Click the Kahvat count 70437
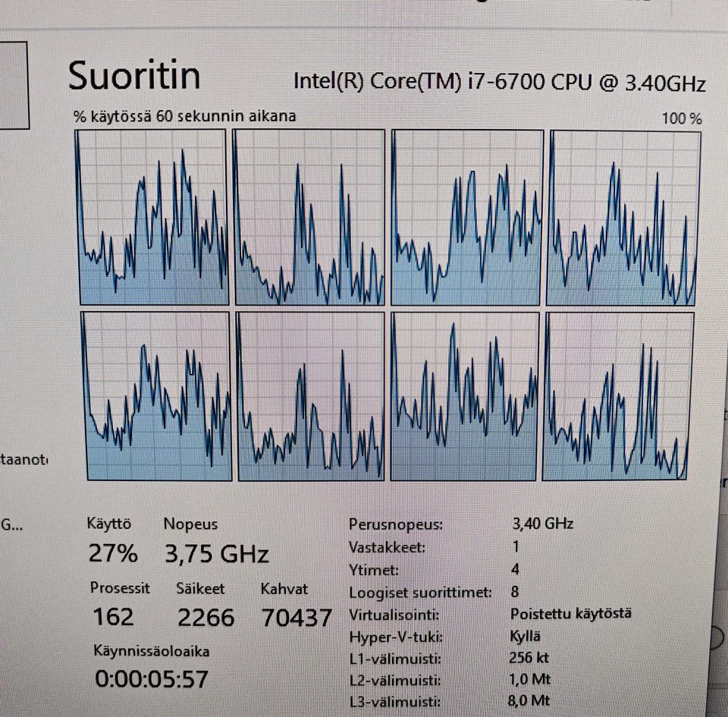 (x=297, y=618)
